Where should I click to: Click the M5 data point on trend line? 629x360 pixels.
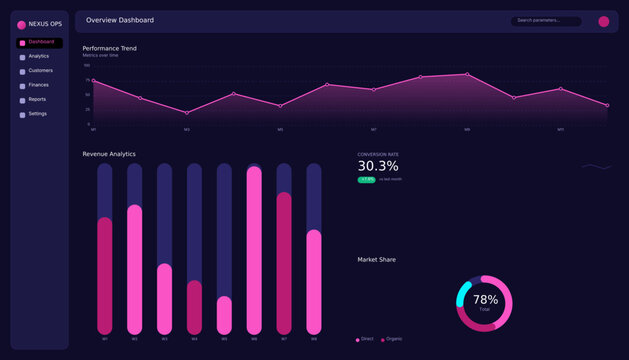click(280, 106)
